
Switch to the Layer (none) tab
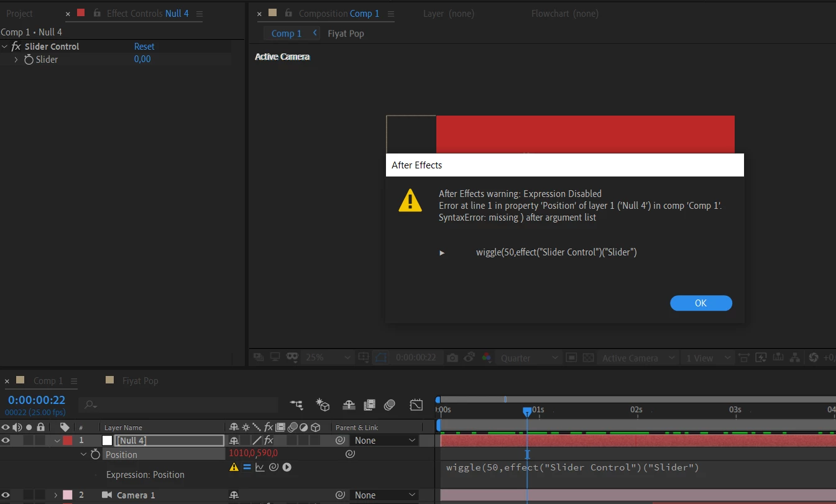coord(448,14)
